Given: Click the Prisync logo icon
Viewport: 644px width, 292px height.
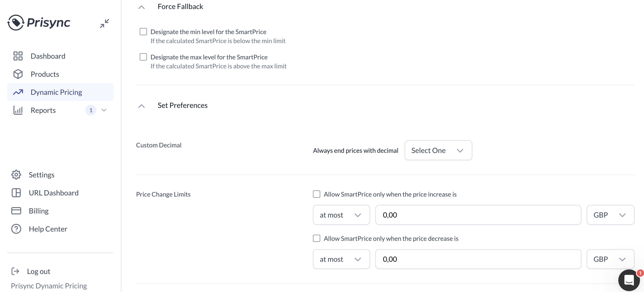Looking at the screenshot, I should coord(16,23).
